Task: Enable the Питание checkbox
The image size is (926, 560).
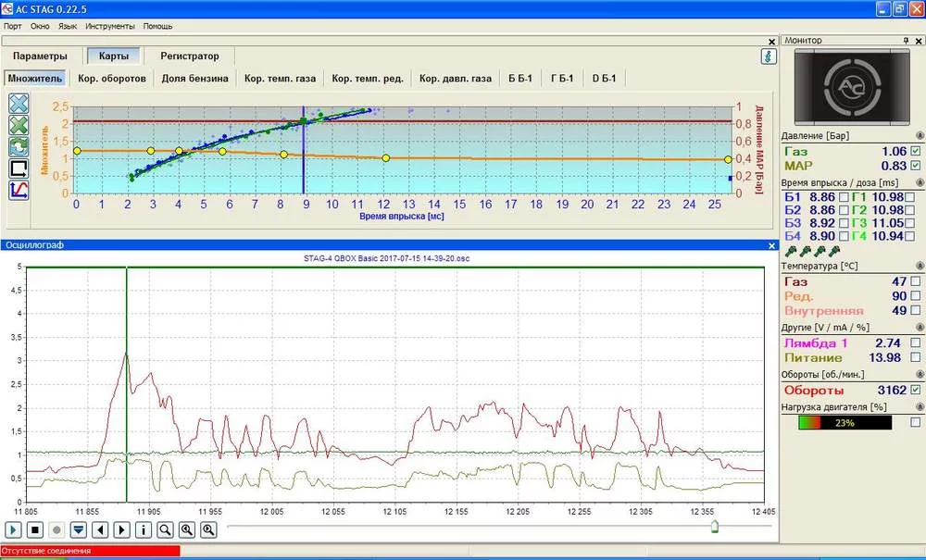Action: [x=916, y=357]
